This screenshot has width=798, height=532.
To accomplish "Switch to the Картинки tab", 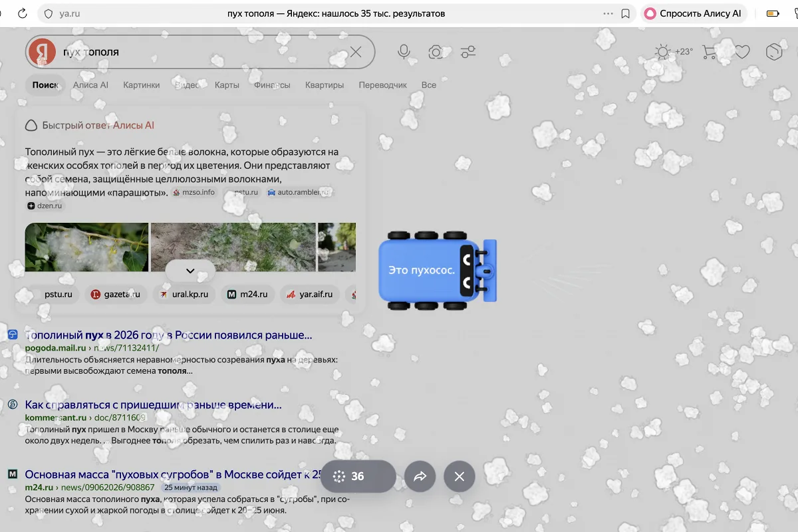I will [x=142, y=85].
